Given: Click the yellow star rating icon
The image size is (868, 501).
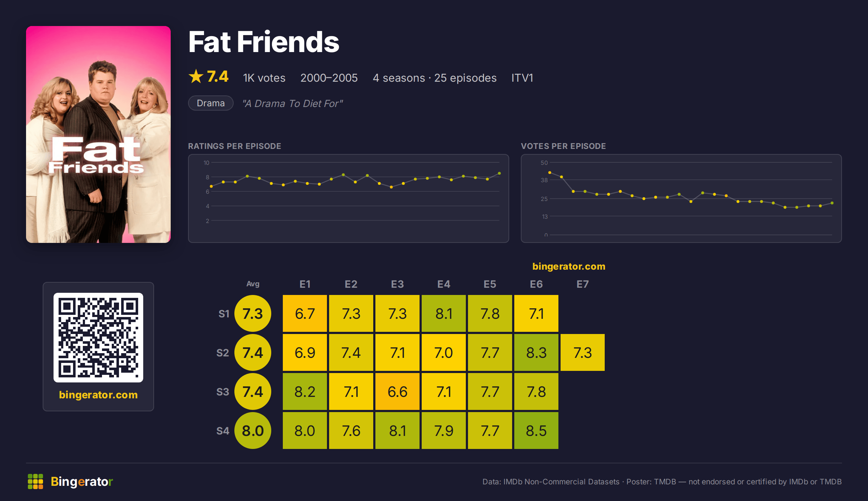Looking at the screenshot, I should click(x=196, y=76).
